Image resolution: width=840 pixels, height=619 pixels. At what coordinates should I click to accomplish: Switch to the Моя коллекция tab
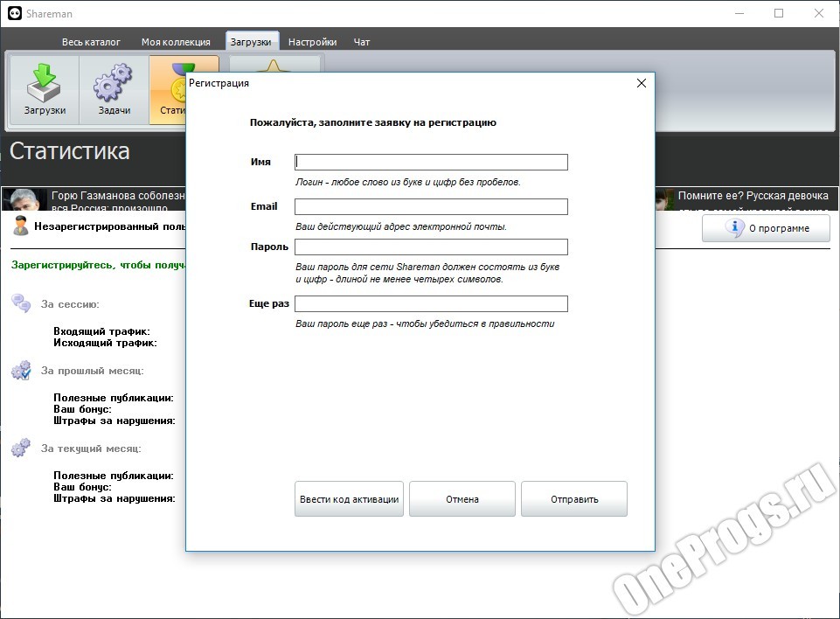[x=176, y=42]
